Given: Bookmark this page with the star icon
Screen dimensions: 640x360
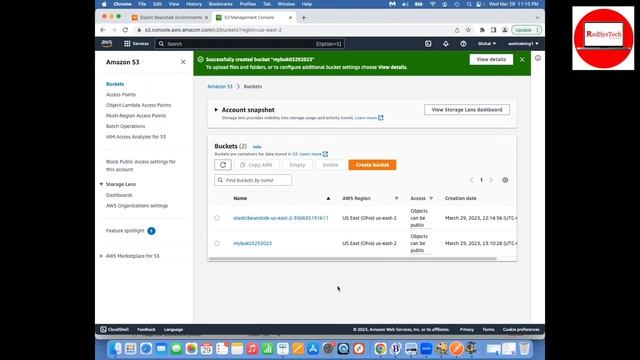Looking at the screenshot, I should 468,30.
